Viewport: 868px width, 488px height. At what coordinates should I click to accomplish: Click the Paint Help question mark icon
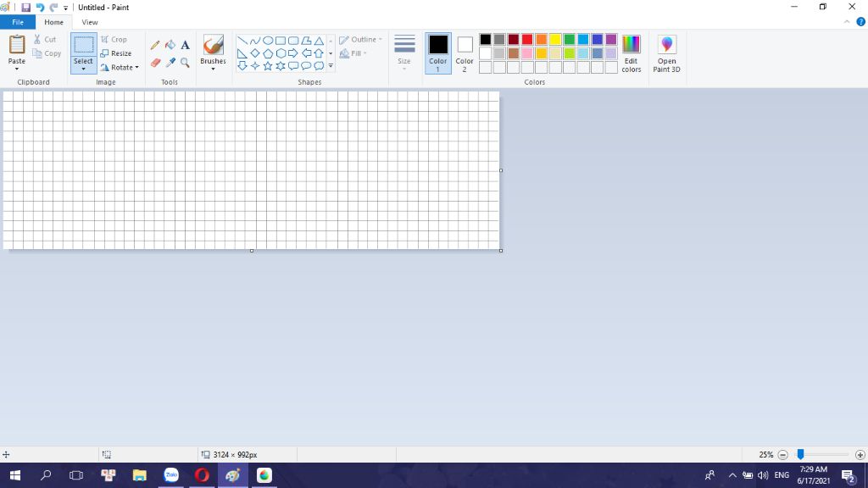[860, 22]
